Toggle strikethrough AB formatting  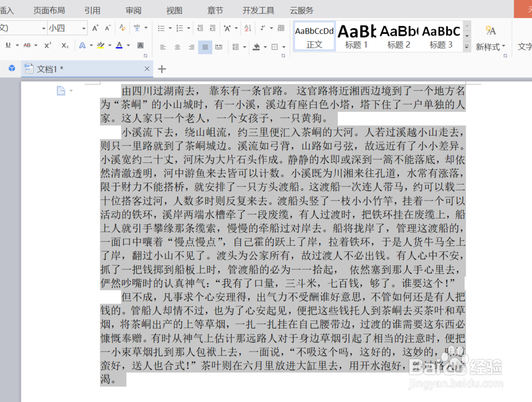tap(27, 45)
